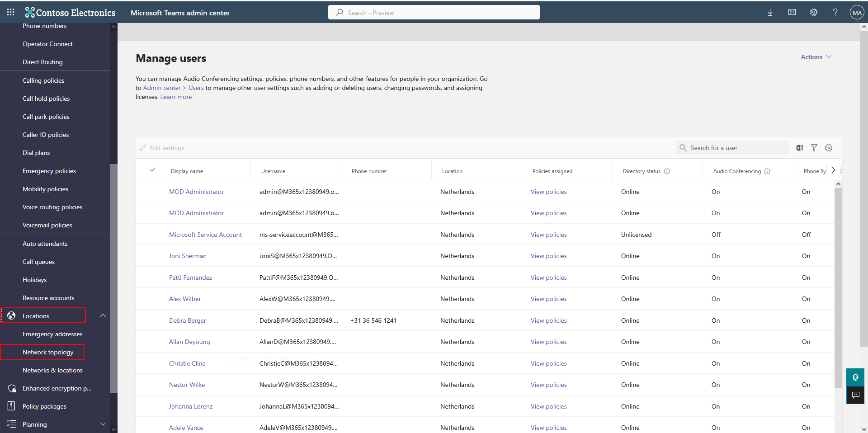Open the MA account avatar
Screen dimensions: 868x433
tap(857, 13)
